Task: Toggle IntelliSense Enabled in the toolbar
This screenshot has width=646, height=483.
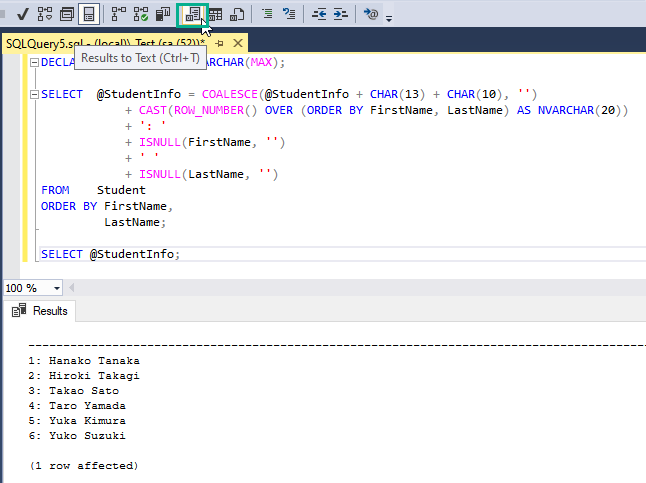Action: pos(88,14)
